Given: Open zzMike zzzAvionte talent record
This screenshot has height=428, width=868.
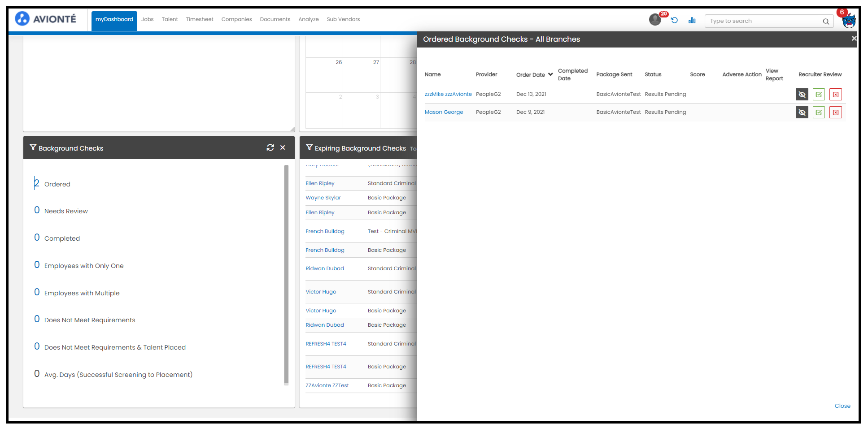Looking at the screenshot, I should [448, 94].
